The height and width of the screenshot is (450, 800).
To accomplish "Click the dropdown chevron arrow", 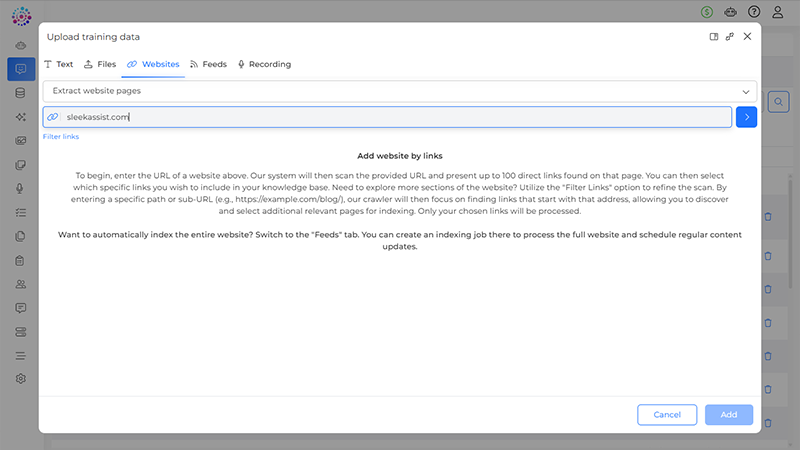I will coord(745,91).
